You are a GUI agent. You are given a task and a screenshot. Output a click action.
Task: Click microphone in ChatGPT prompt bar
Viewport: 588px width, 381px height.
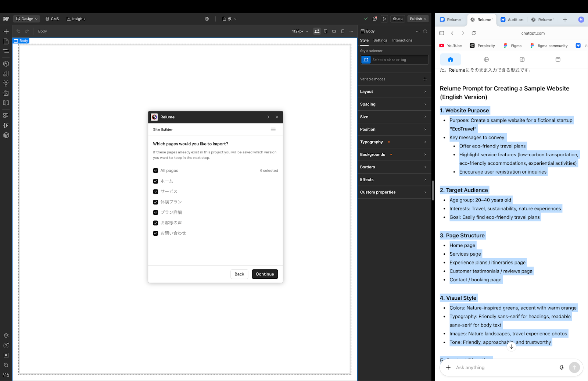[x=562, y=367]
